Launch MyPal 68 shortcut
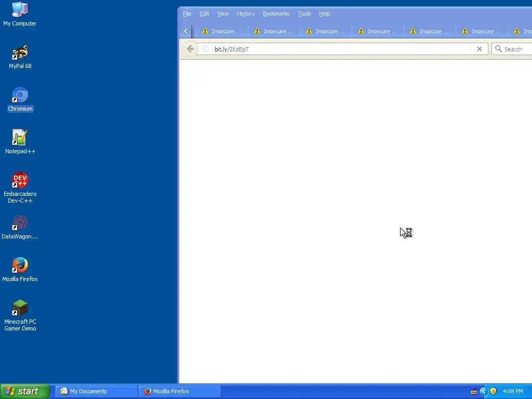 [x=20, y=57]
